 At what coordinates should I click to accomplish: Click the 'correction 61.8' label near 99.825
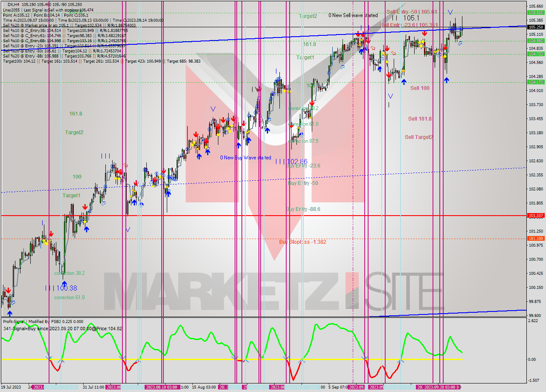(69, 297)
